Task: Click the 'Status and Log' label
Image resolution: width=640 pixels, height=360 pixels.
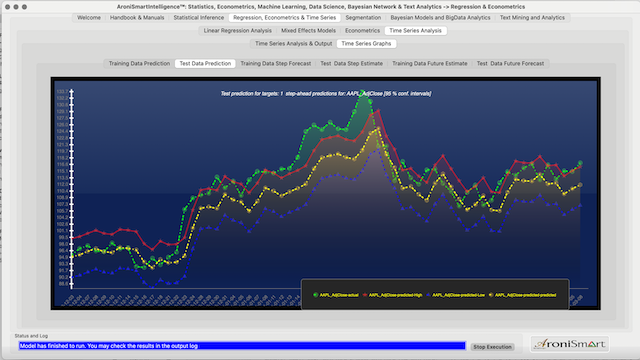Action: (31, 336)
